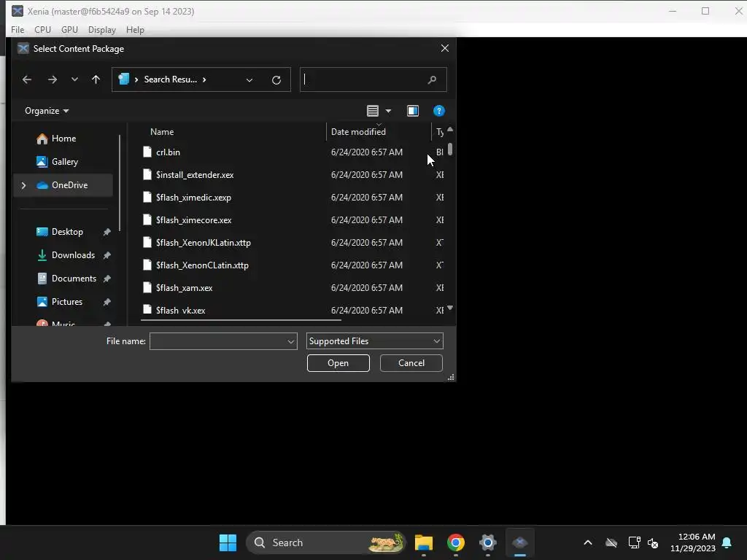This screenshot has height=560, width=747.
Task: Open the Xenia File menu
Action: (x=18, y=29)
